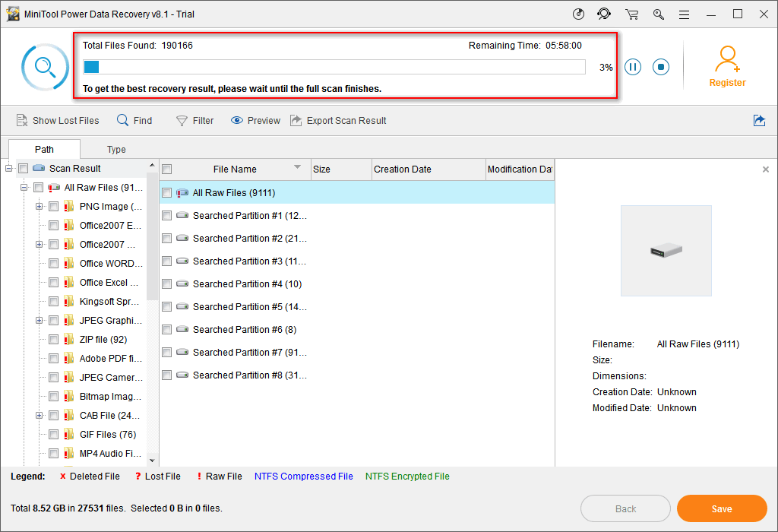Screen dimensions: 778x532
Task: Select Kingsoft Spr... tree item
Action: (109, 301)
